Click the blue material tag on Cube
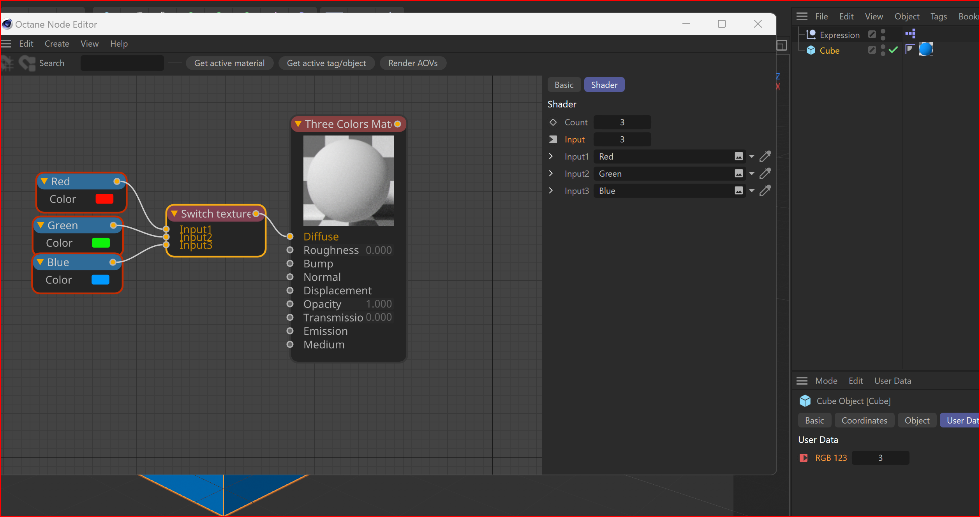Screen dimensions: 980x517 coord(925,49)
